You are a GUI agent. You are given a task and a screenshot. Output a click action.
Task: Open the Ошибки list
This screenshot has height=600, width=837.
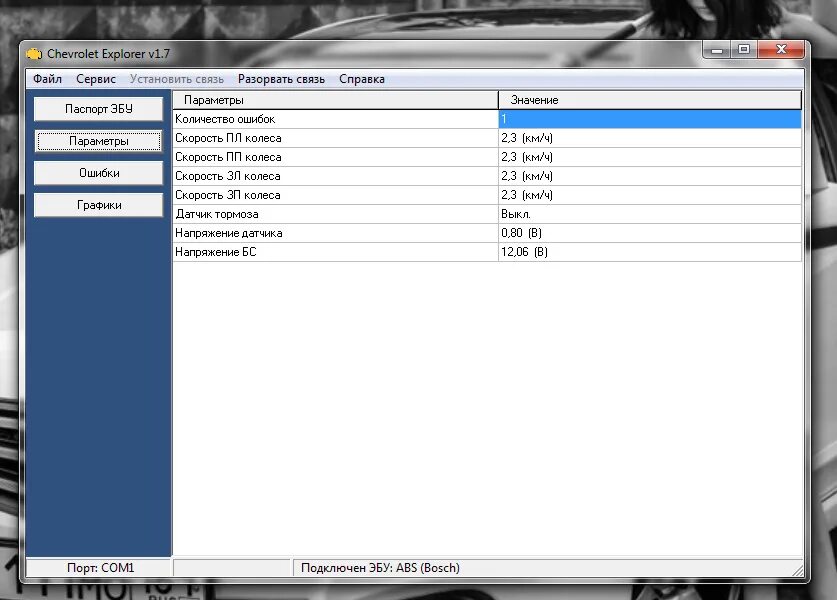(x=99, y=173)
